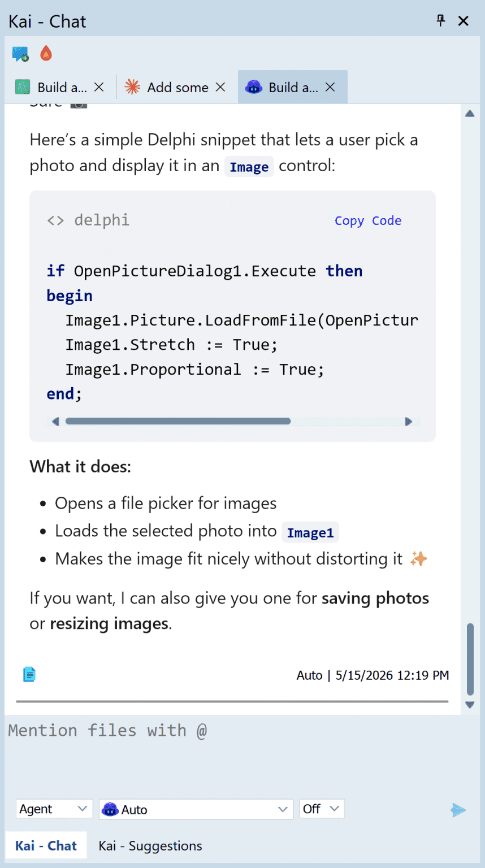This screenshot has height=868, width=485.
Task: Send the message with the arrow icon
Action: [x=458, y=810]
